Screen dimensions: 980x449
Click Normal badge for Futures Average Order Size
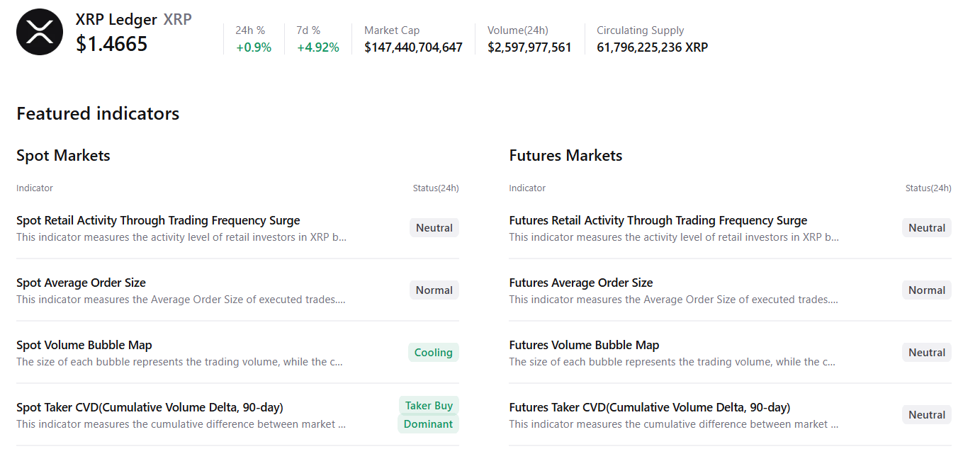coord(927,290)
